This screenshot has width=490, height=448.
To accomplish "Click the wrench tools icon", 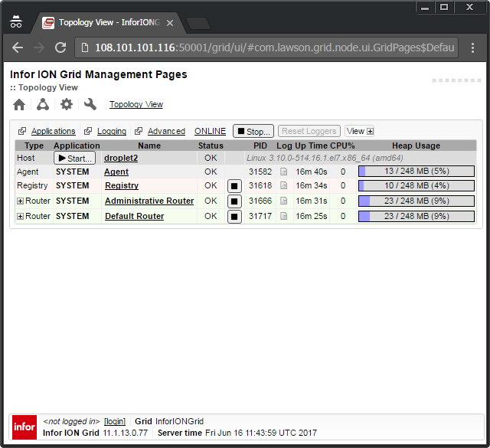I will point(90,104).
